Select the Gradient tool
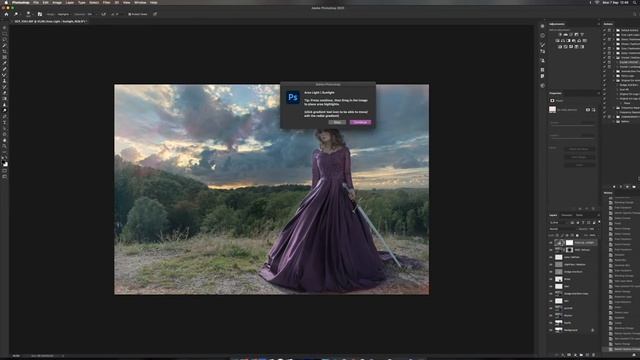 click(4, 98)
